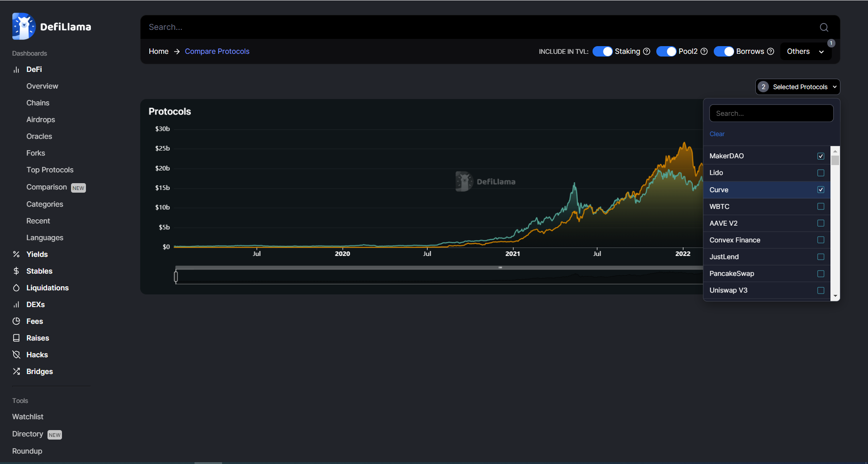Click the Home breadcrumb link
The width and height of the screenshot is (868, 464).
158,52
